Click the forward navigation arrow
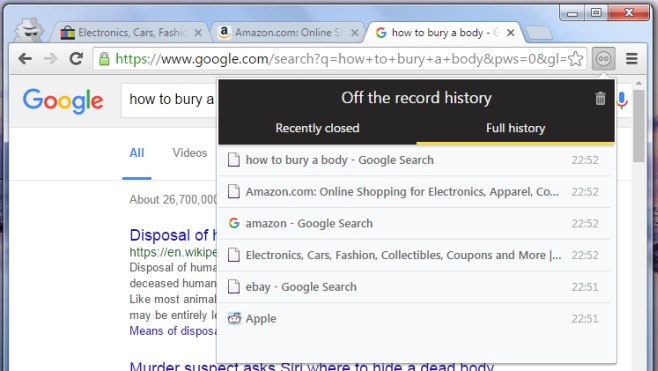This screenshot has height=371, width=658. [50, 59]
